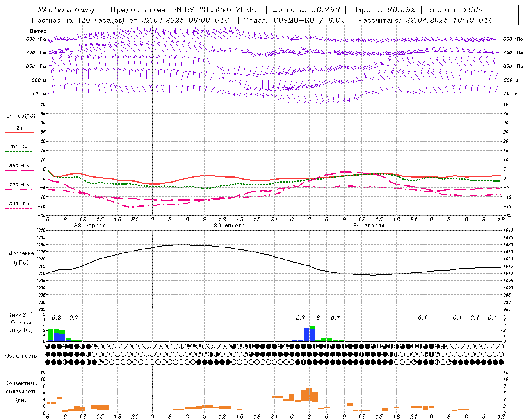Click the red 2м temperature legend line
The image size is (525, 420).
coord(19,132)
